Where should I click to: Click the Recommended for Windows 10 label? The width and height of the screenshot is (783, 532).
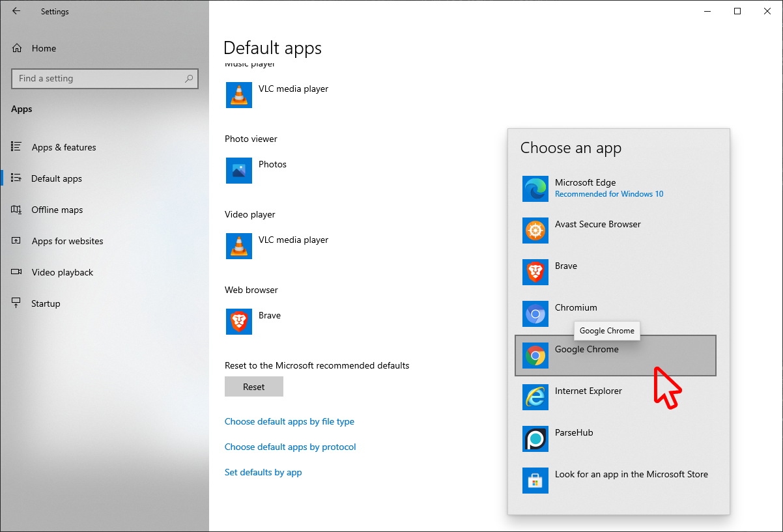pyautogui.click(x=609, y=194)
